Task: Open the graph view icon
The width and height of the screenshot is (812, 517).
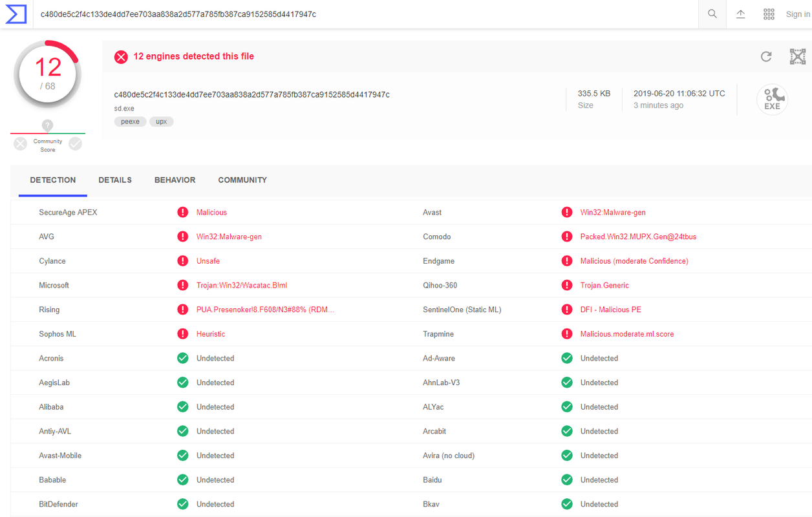Action: [798, 57]
